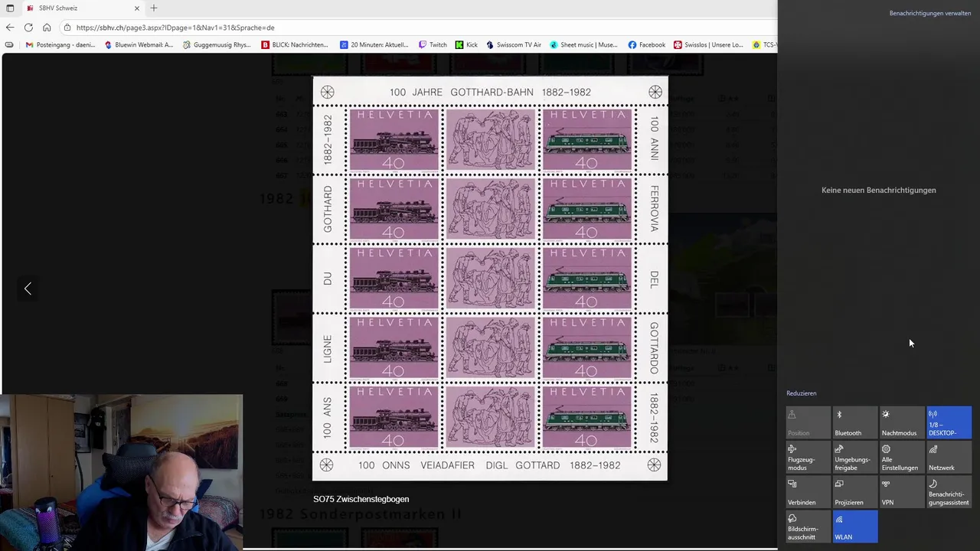The height and width of the screenshot is (551, 980).
Task: Turn off the mobile hotspot DESKTOP tile
Action: [x=949, y=423]
